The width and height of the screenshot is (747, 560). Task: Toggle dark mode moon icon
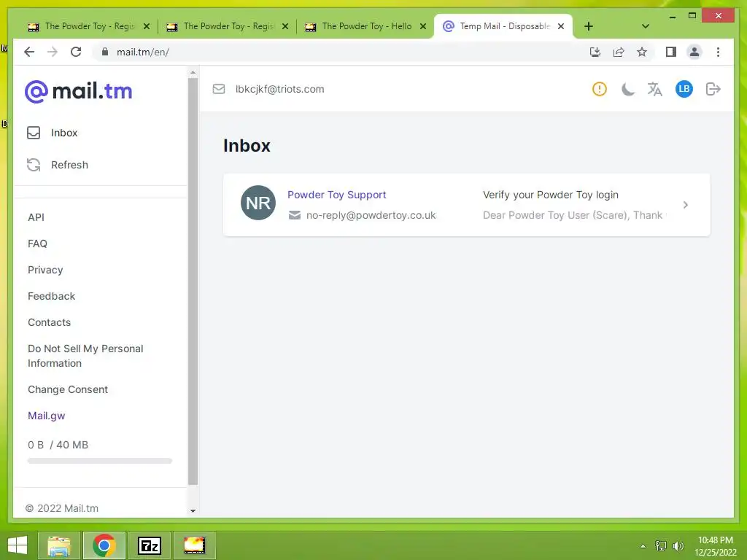(628, 89)
